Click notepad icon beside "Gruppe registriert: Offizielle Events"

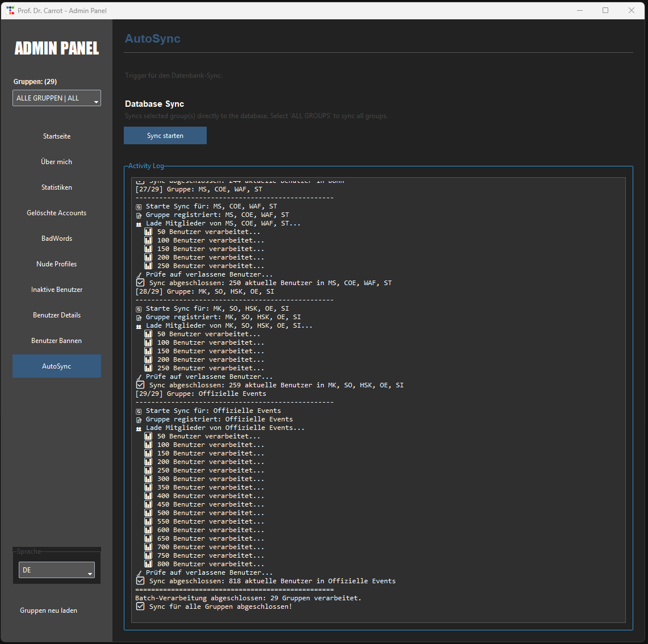point(139,420)
